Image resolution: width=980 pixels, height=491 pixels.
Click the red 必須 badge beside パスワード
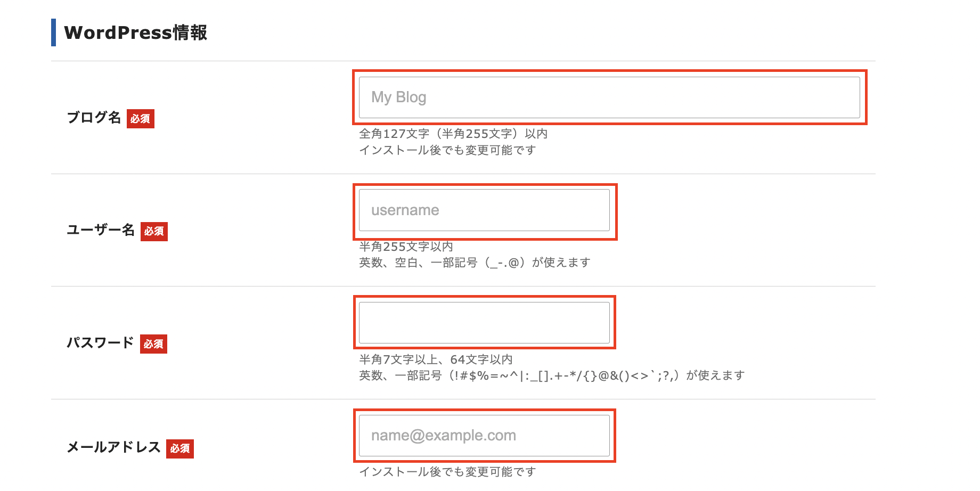(x=153, y=344)
